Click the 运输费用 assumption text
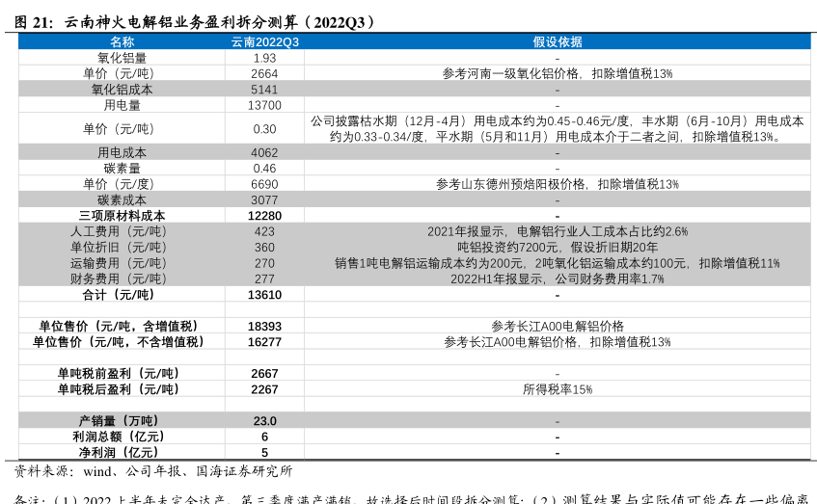The image size is (817, 504). pyautogui.click(x=557, y=263)
